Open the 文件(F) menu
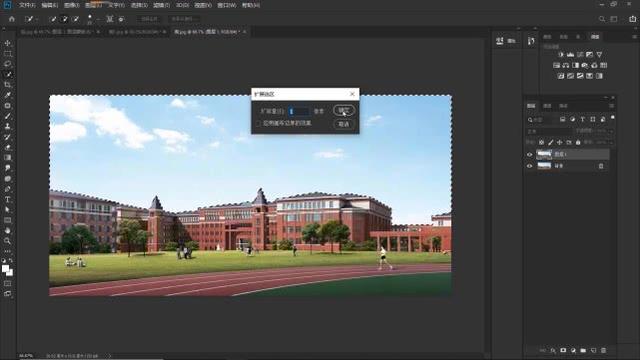The width and height of the screenshot is (640, 360). click(x=27, y=5)
